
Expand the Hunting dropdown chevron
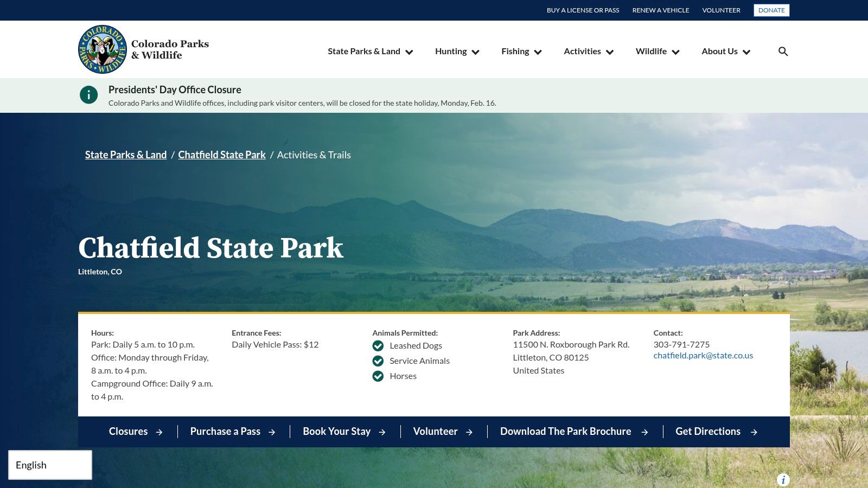click(476, 52)
